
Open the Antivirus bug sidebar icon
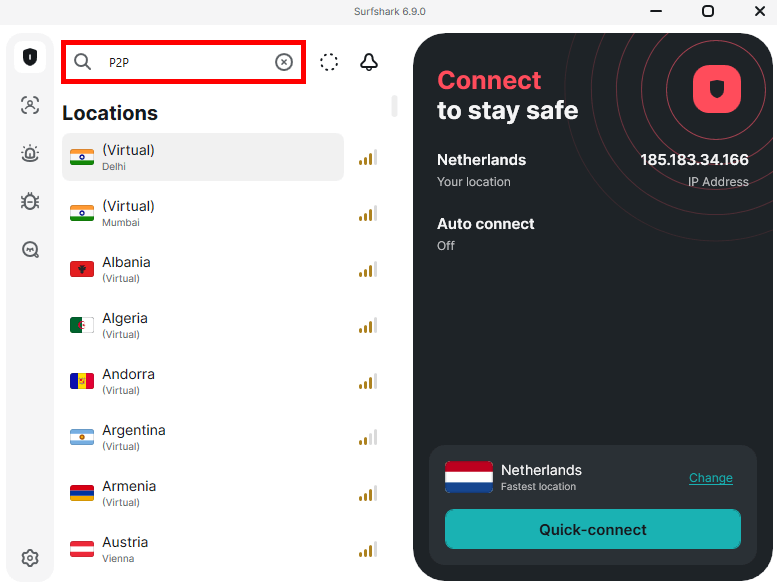click(x=30, y=201)
